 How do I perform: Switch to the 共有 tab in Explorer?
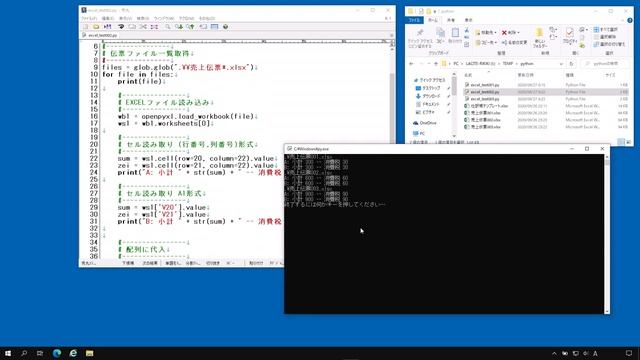pos(451,20)
